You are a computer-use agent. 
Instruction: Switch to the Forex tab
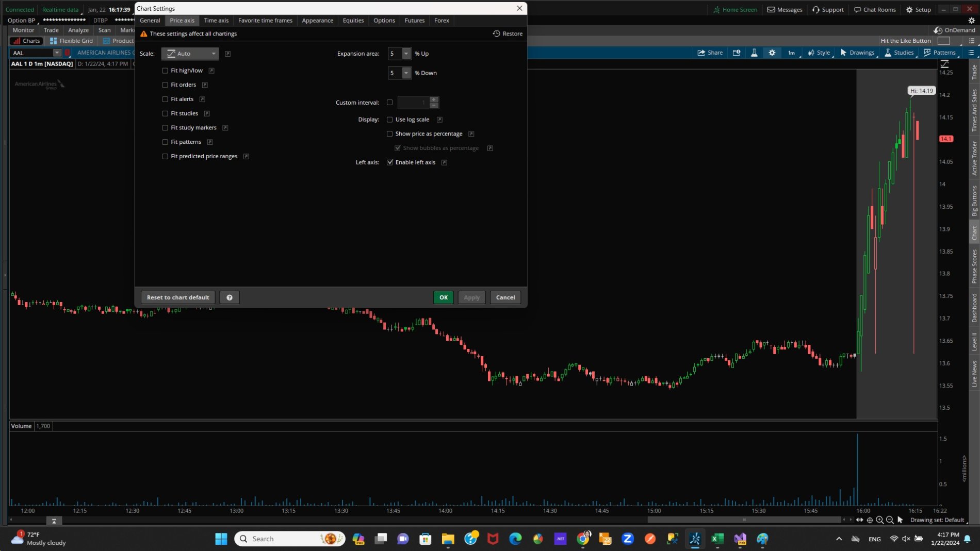point(442,21)
